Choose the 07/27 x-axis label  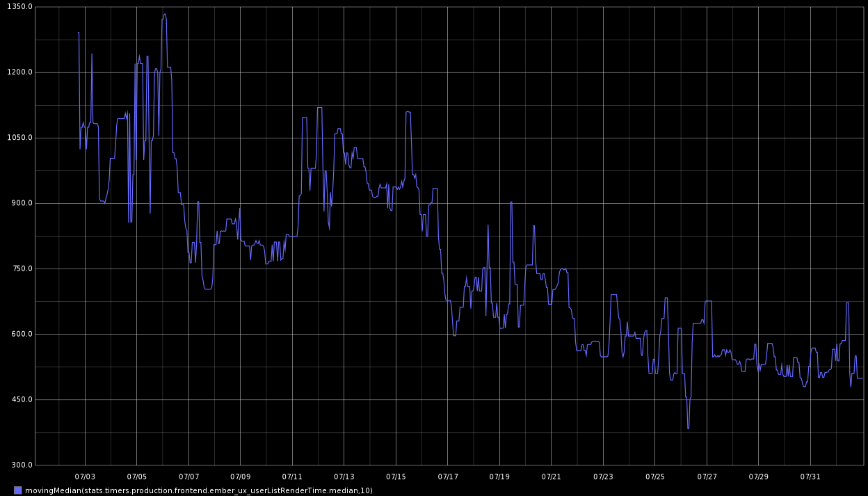(x=707, y=477)
